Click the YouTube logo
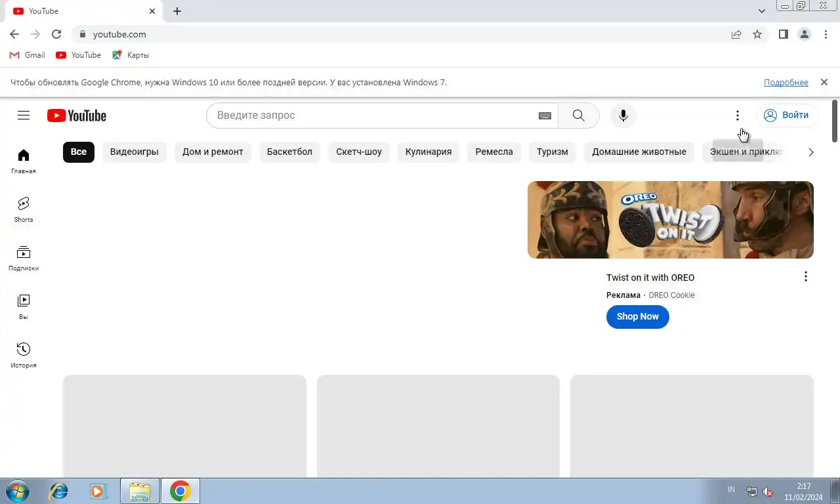The width and height of the screenshot is (840, 504). (77, 115)
